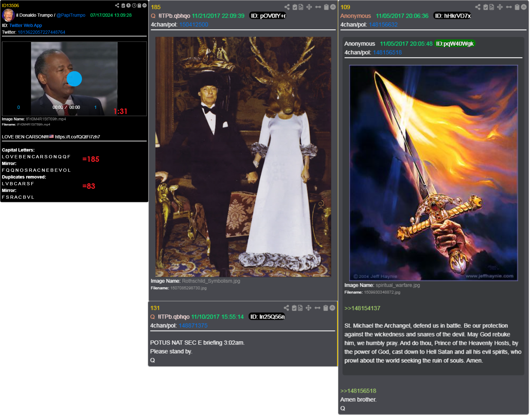Click post number 131
The image size is (532, 418).
pyautogui.click(x=155, y=308)
